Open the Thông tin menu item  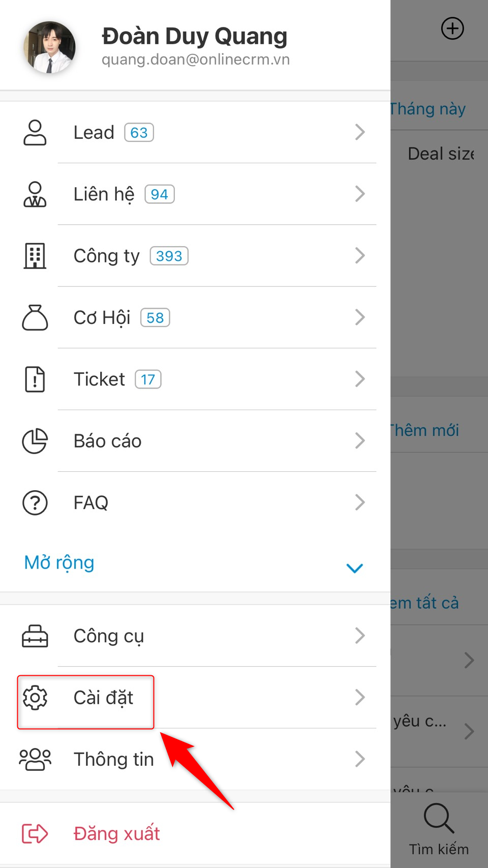[114, 759]
